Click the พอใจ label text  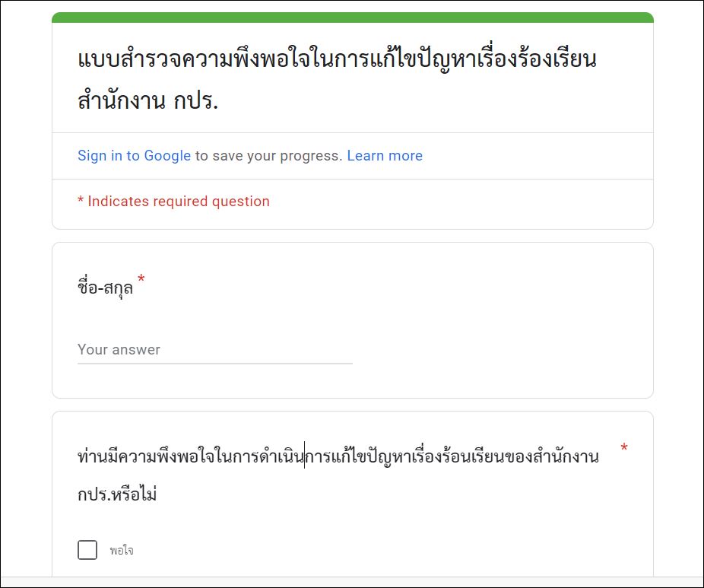(x=124, y=549)
